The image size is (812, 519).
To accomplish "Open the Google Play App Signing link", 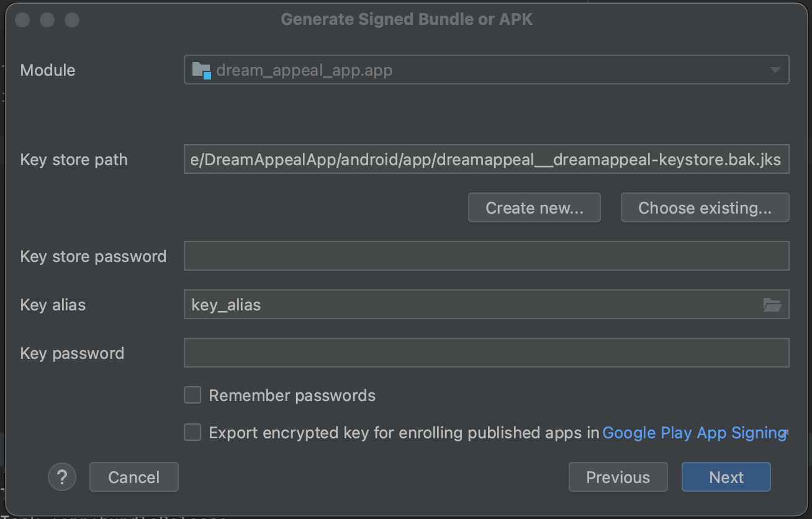I will coord(693,433).
